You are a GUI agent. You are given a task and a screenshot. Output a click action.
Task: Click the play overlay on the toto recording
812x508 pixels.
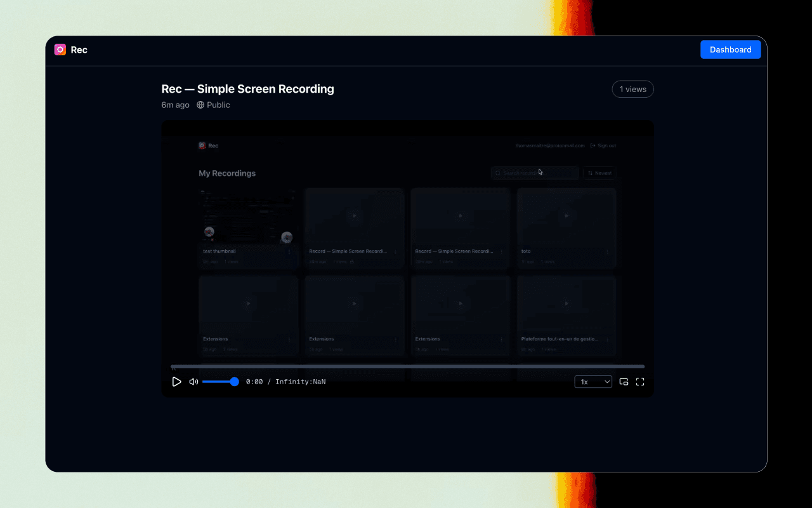[566, 215]
